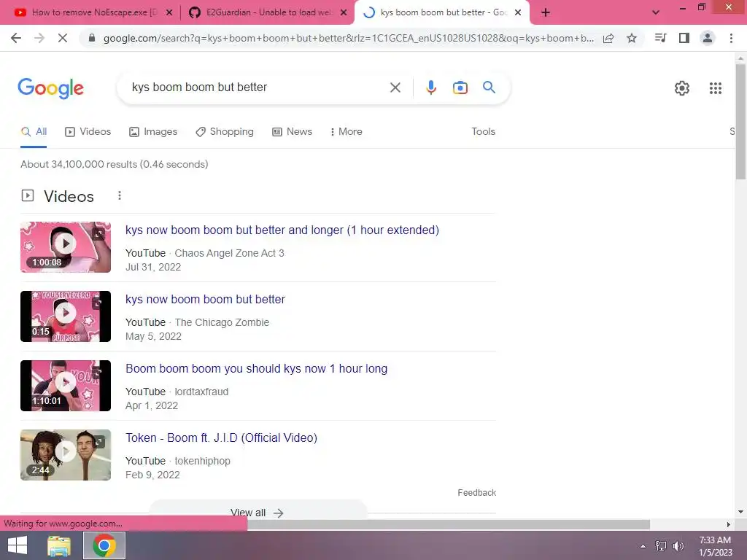Viewport: 747px width, 560px height.
Task: Open Chrome profile avatar
Action: [708, 38]
